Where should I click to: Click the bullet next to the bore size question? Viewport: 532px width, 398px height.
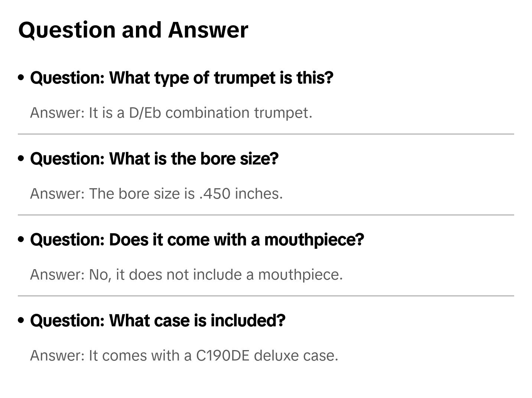(x=21, y=159)
